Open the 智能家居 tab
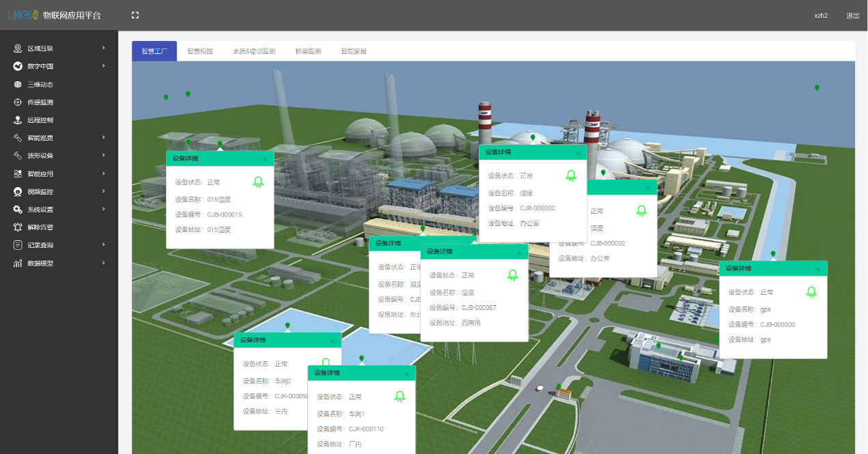Image resolution: width=868 pixels, height=454 pixels. pos(354,51)
